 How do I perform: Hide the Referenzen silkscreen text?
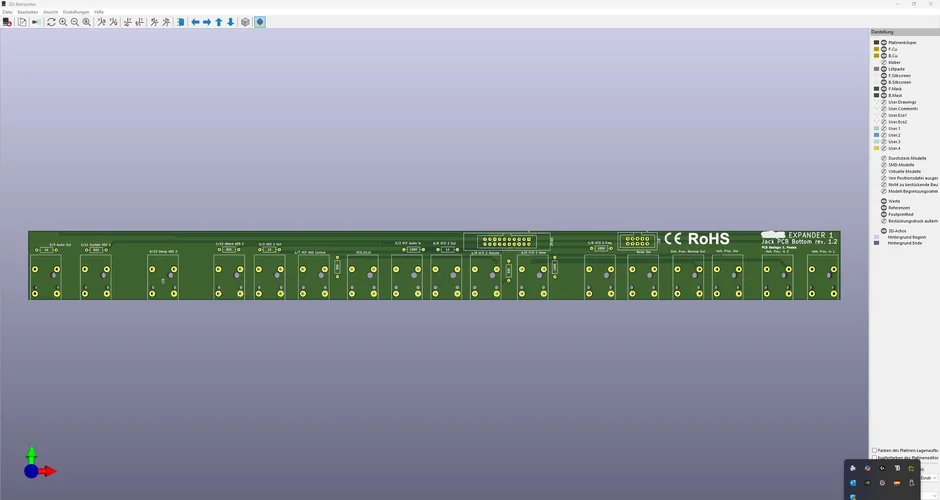coord(884,208)
